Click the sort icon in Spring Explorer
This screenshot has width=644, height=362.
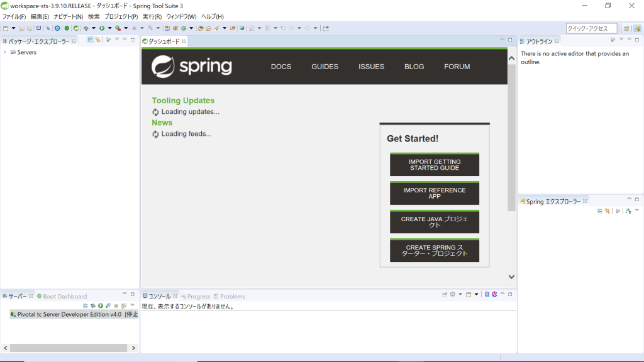click(x=628, y=211)
